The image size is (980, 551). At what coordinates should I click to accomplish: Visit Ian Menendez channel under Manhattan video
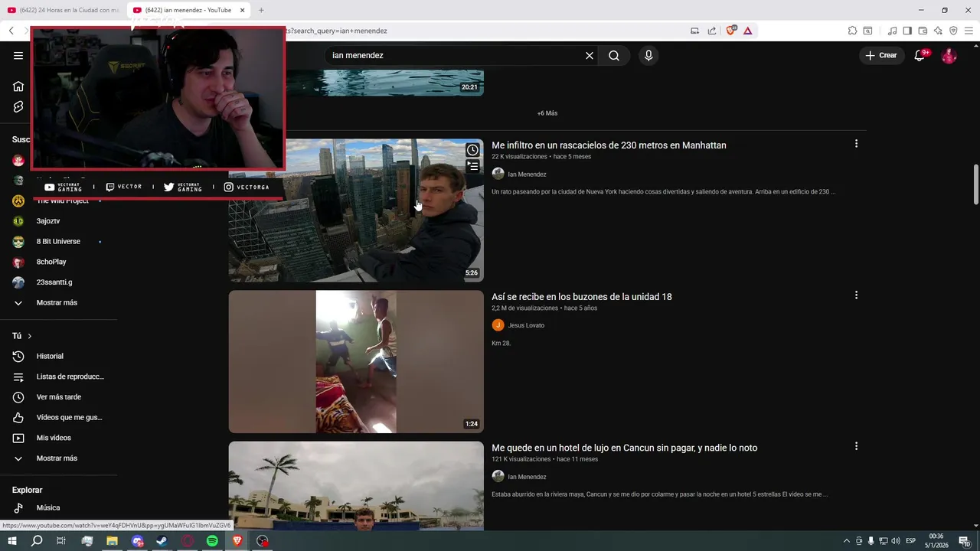527,174
